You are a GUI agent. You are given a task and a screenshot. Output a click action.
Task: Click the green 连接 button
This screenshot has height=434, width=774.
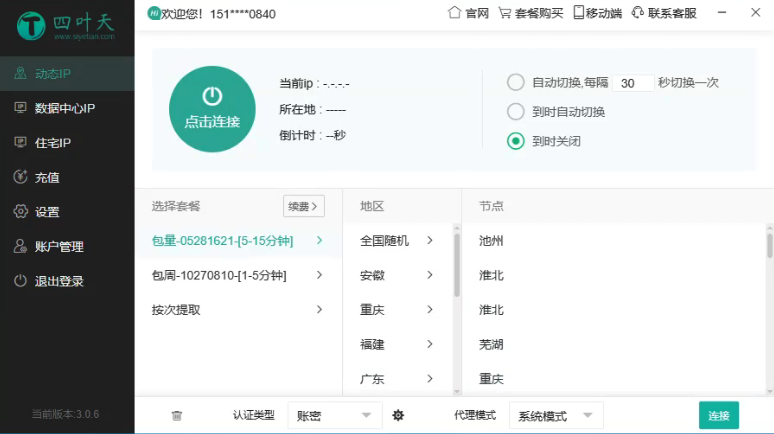718,415
